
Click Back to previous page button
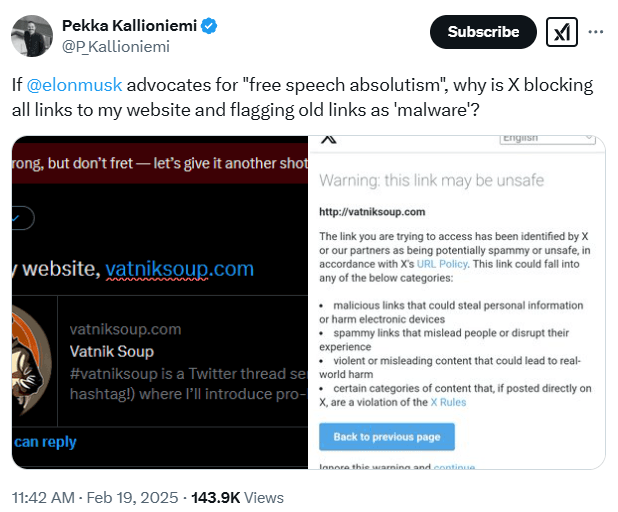tap(386, 437)
